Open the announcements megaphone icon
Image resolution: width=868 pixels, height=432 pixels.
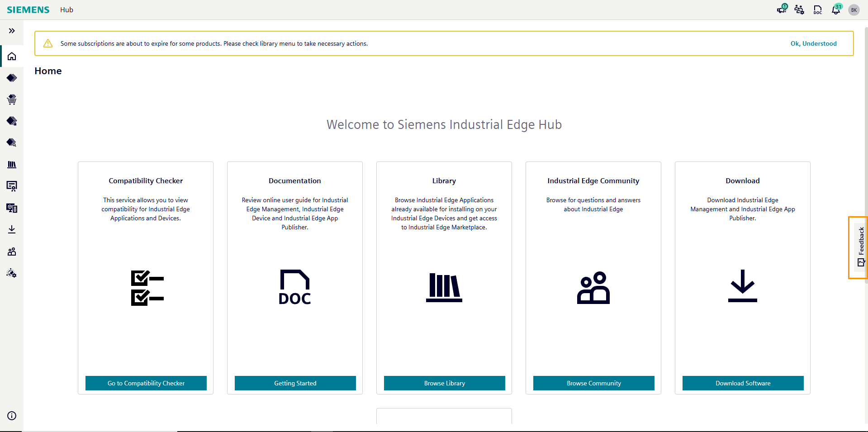(x=782, y=9)
